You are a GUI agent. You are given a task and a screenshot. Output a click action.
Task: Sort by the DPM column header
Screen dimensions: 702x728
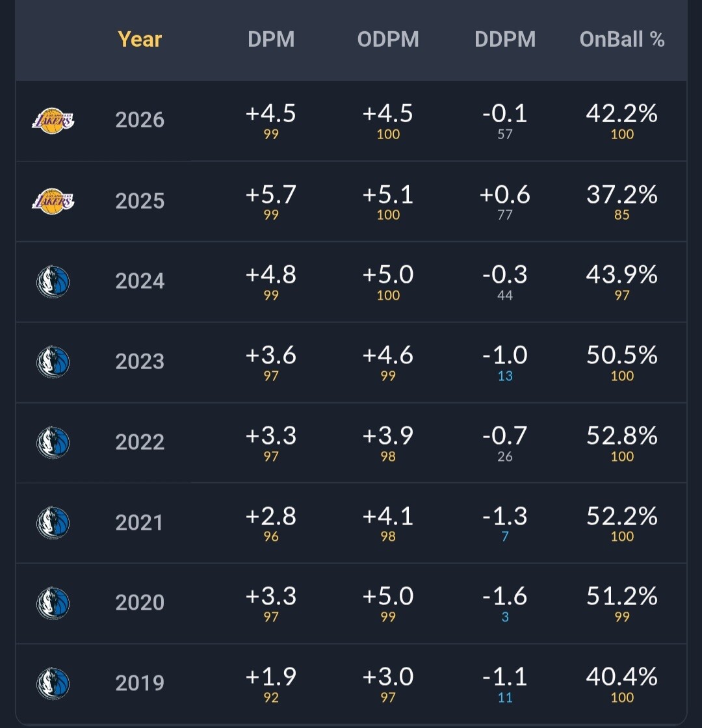click(x=271, y=39)
